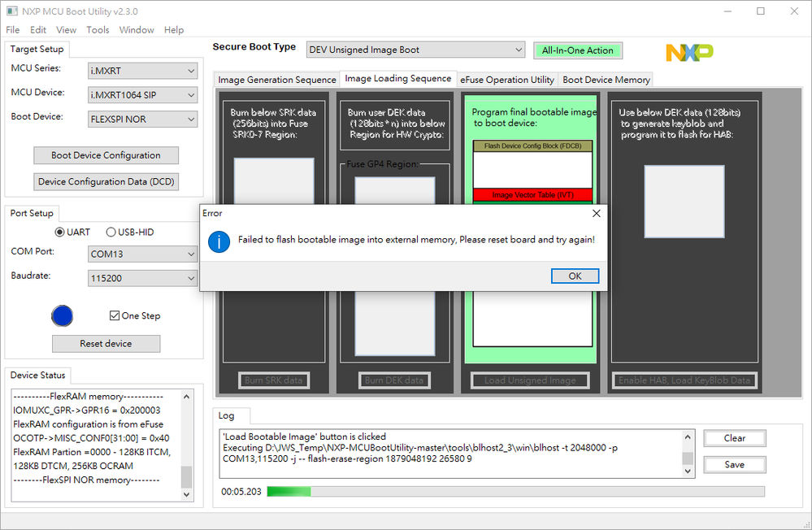This screenshot has width=812, height=530.
Task: Click the blue connection status indicator
Action: [x=62, y=316]
